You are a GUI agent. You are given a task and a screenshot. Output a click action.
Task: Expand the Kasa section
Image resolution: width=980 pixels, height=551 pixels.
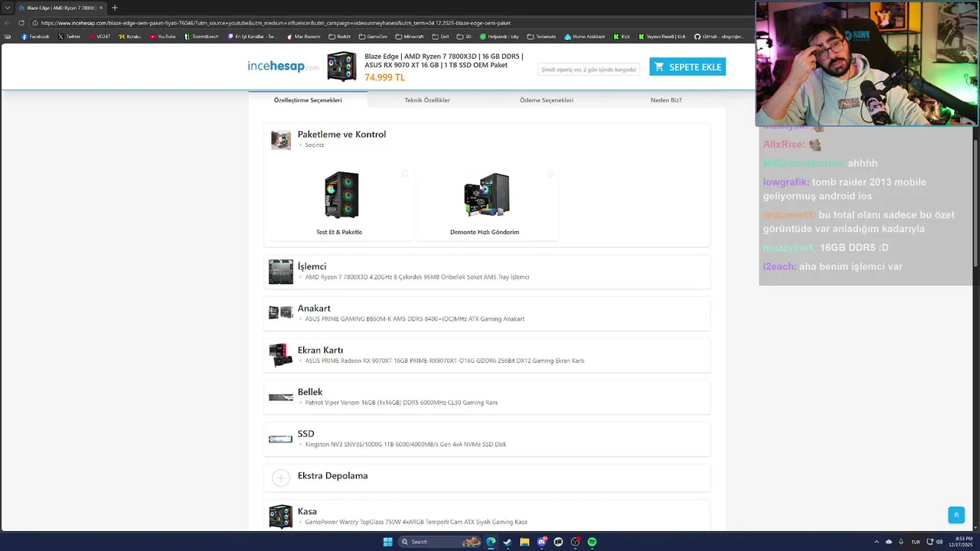tap(487, 516)
